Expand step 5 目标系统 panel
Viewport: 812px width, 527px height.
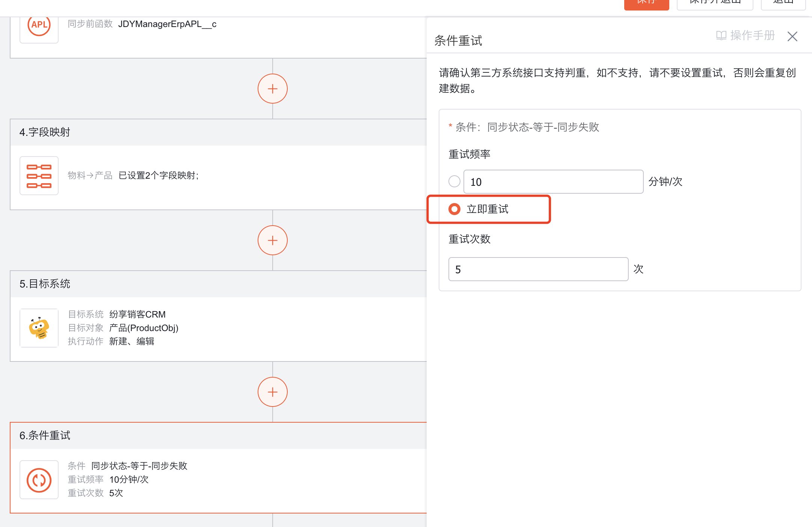(x=44, y=284)
